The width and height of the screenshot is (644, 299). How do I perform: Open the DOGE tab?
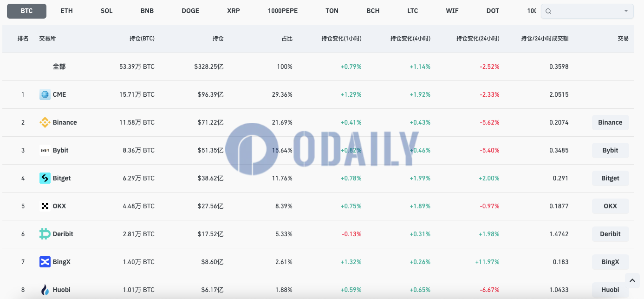[190, 11]
